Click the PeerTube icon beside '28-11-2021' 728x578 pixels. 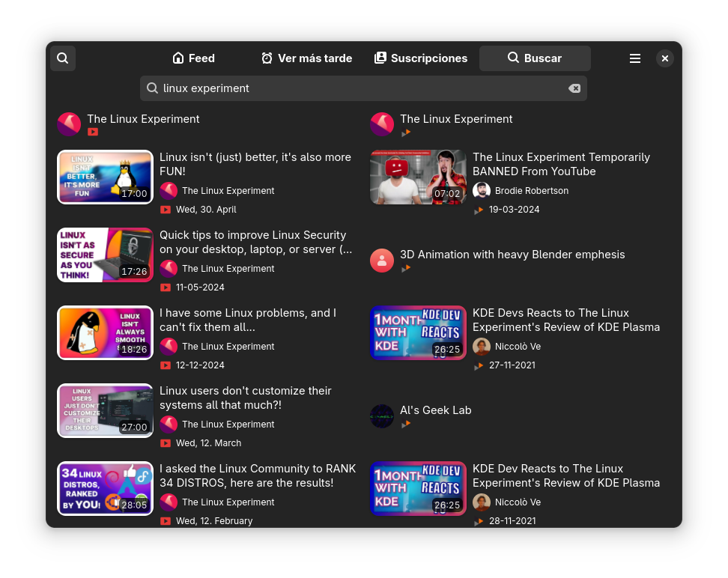(478, 522)
